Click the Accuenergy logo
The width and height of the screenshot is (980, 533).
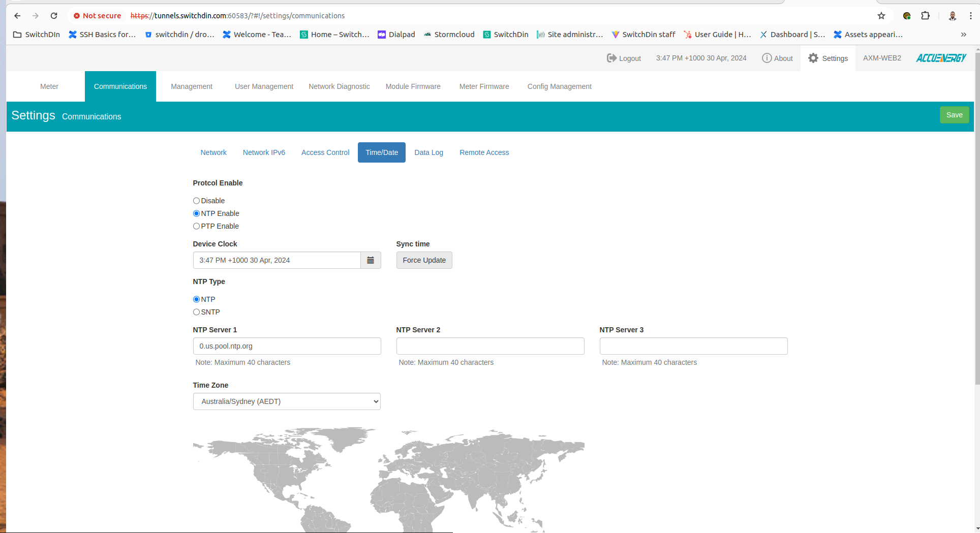941,58
